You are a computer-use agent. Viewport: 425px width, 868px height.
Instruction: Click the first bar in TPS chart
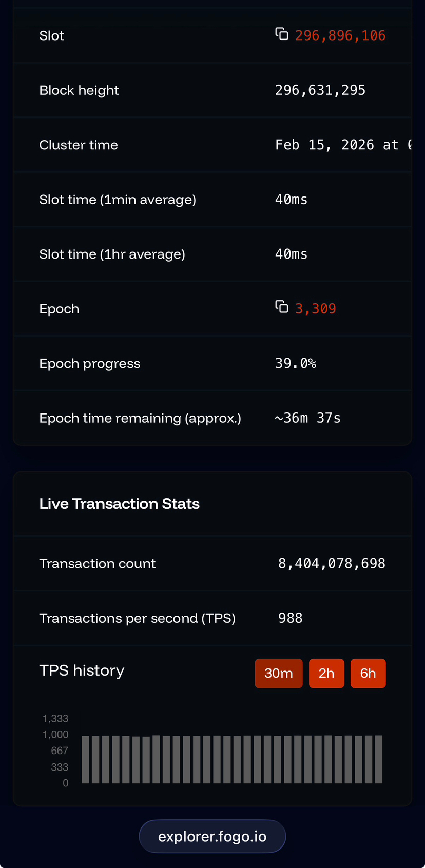[86, 760]
